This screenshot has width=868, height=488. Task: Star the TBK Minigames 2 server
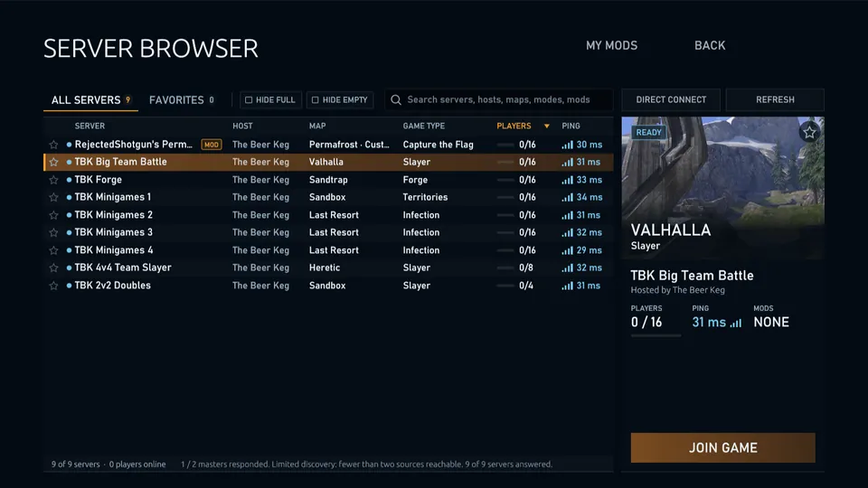point(53,215)
